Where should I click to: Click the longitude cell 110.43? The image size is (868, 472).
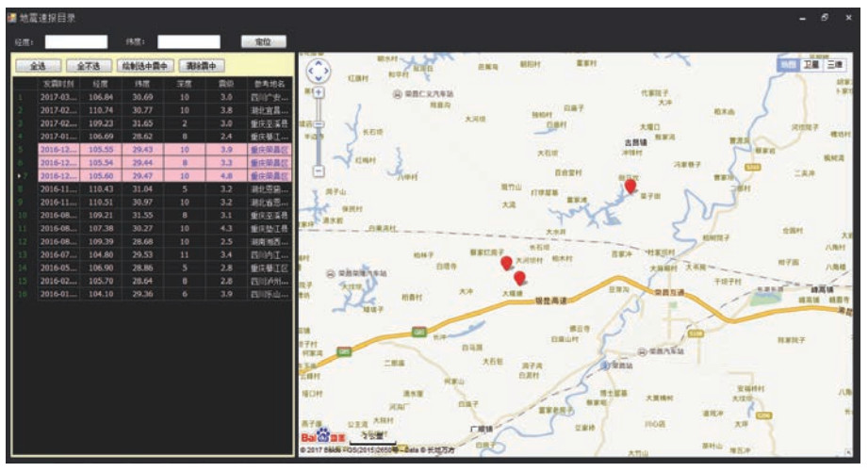click(x=101, y=188)
